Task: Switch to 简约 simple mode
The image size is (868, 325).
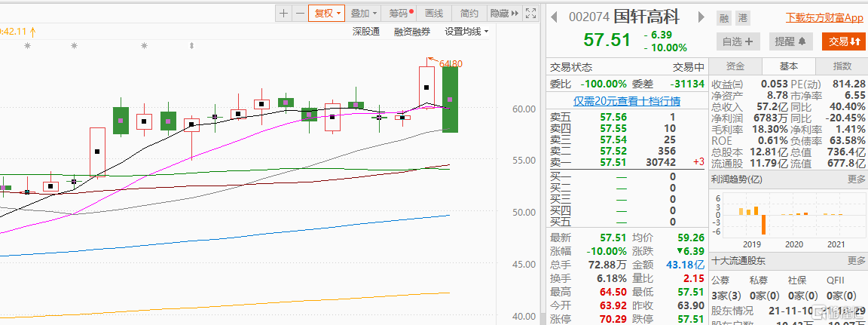Action: (x=469, y=14)
